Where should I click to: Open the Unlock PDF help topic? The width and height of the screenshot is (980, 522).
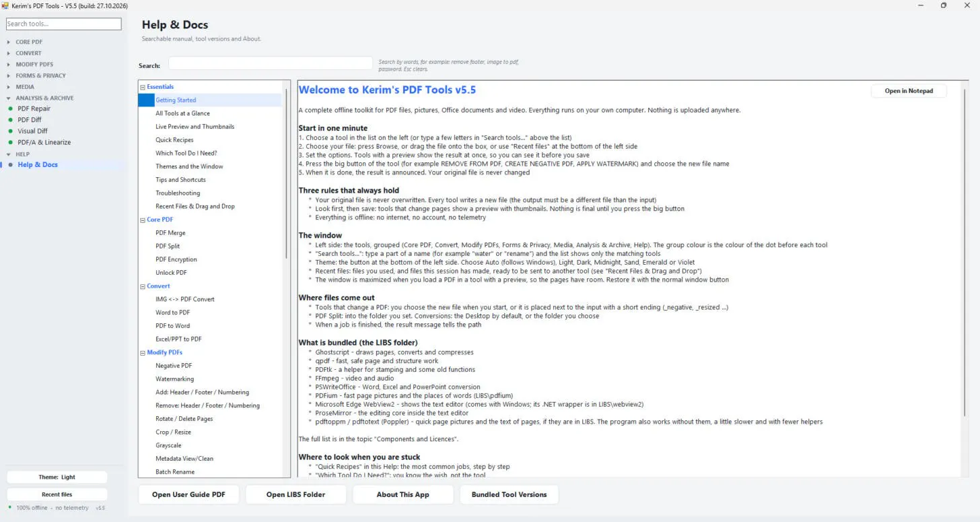point(171,273)
